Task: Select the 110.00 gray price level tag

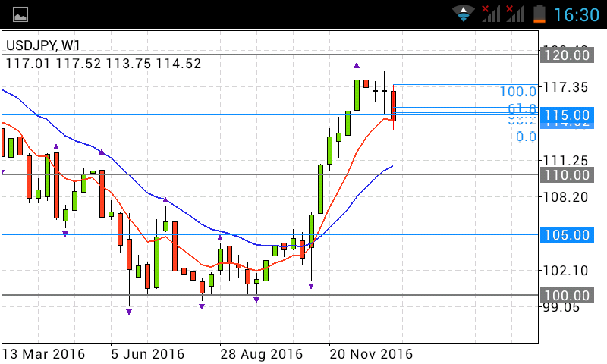Action: [x=567, y=175]
